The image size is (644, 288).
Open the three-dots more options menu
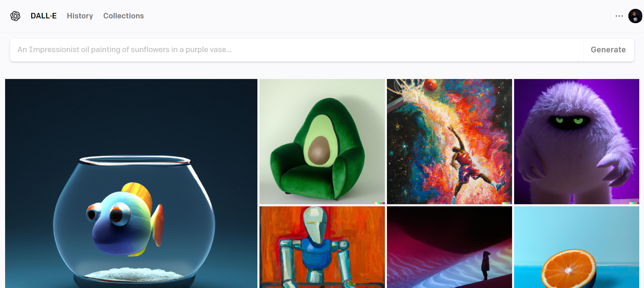(x=619, y=16)
